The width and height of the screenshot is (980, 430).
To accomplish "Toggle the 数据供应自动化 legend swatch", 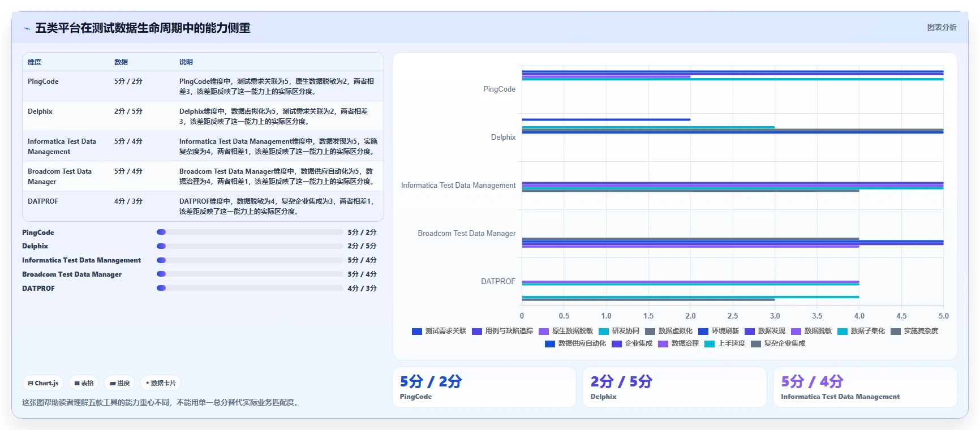I will (550, 343).
